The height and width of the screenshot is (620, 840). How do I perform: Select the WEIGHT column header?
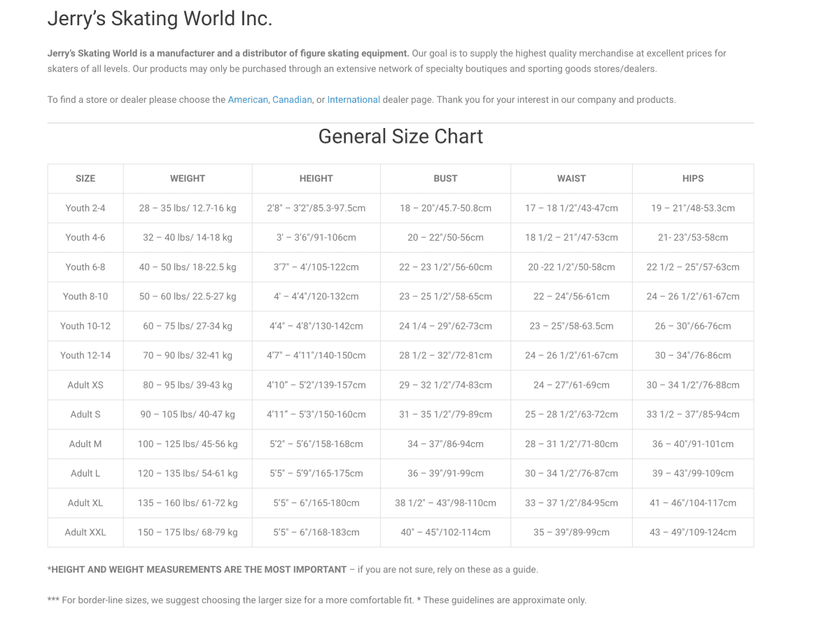[x=188, y=178]
